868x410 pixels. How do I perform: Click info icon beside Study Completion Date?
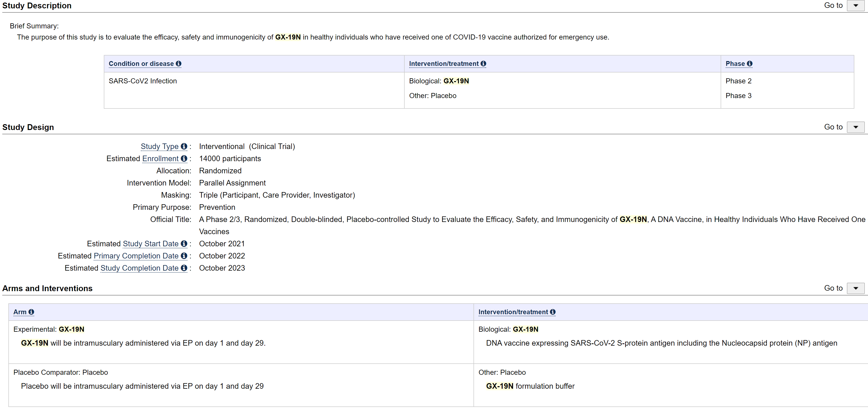point(184,268)
